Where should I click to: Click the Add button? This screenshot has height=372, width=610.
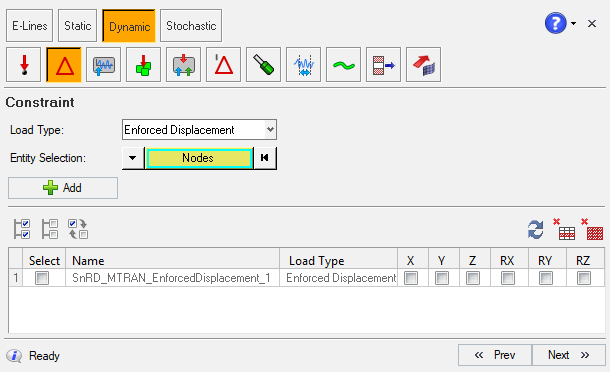point(63,188)
